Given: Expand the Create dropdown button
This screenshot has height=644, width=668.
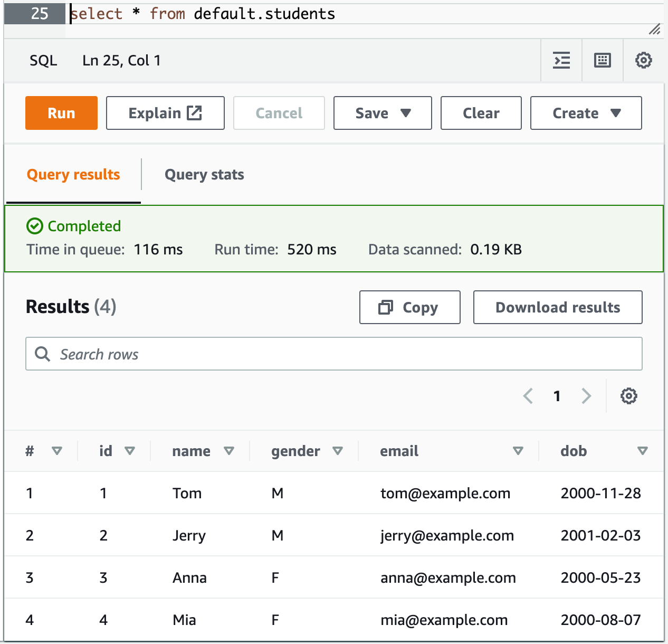Looking at the screenshot, I should point(586,113).
